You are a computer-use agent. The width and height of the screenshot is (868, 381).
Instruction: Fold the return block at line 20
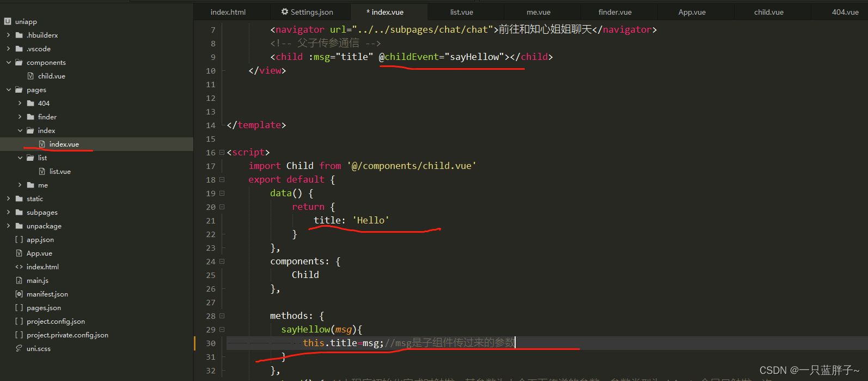pos(222,207)
